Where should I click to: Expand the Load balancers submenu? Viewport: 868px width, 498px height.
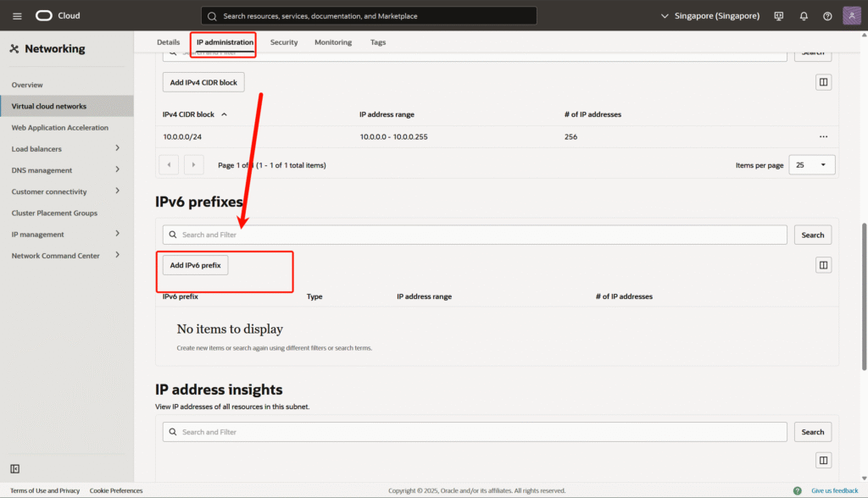(117, 148)
